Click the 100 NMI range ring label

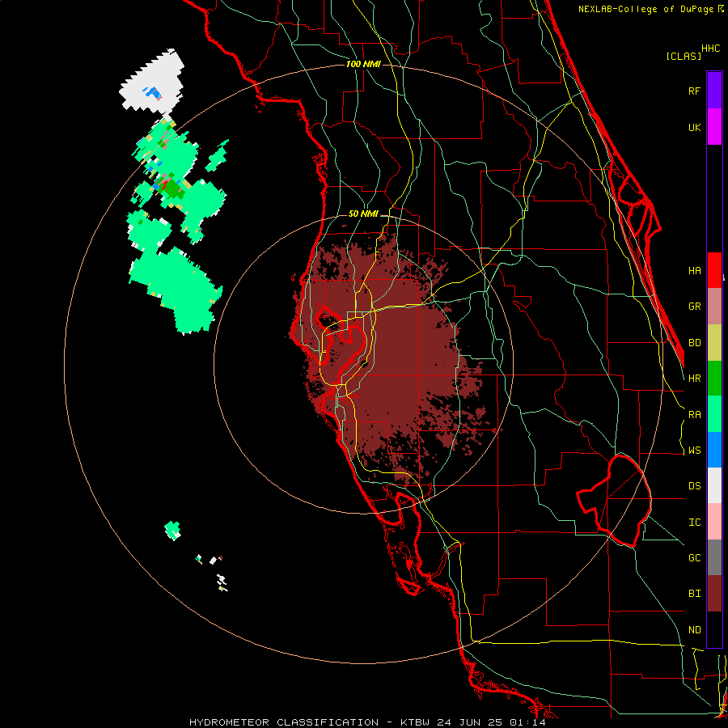pos(363,64)
